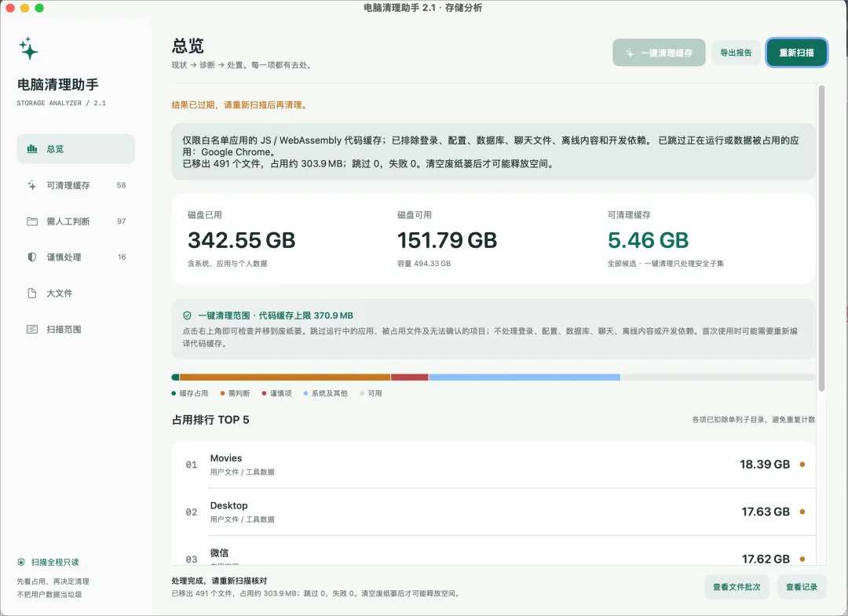The height and width of the screenshot is (616, 848).
Task: Click the 谨慎处理 shield icon
Action: pos(32,257)
